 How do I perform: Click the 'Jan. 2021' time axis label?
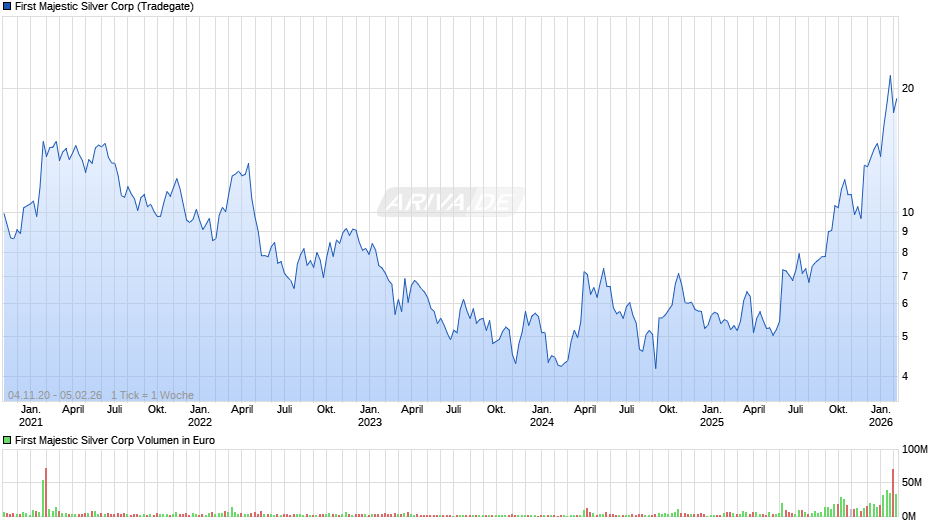31,416
